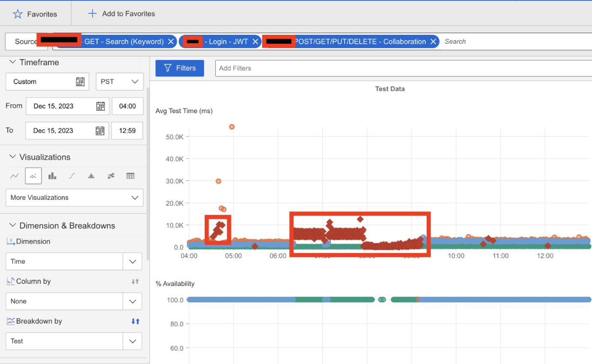Image resolution: width=592 pixels, height=364 pixels.
Task: Collapse the Timeframe section
Action: 12,62
